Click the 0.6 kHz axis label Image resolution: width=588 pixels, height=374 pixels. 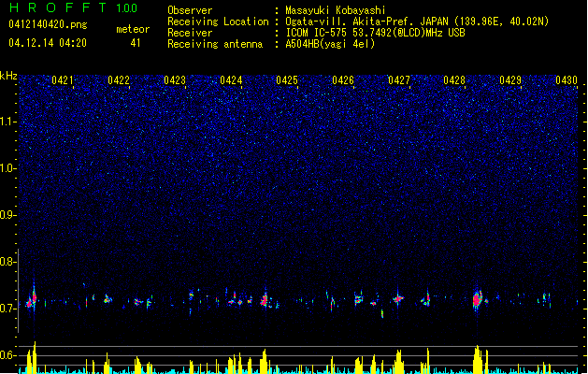(x=8, y=355)
